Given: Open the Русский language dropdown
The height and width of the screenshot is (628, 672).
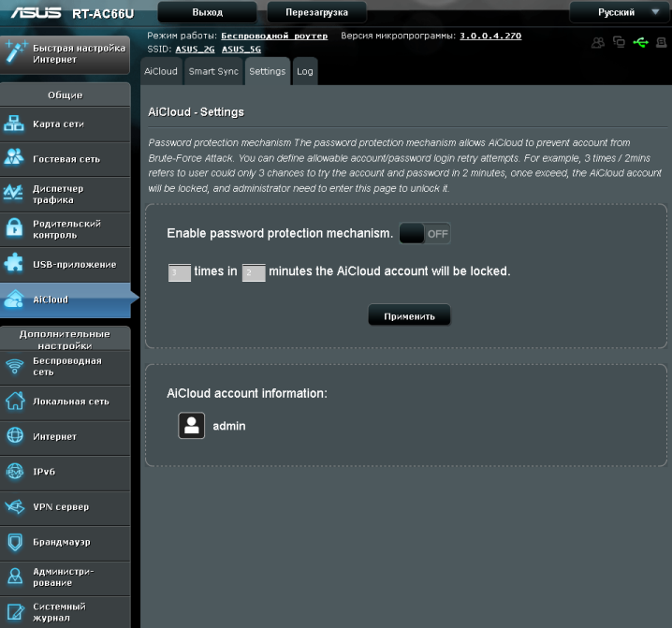Looking at the screenshot, I should 619,12.
